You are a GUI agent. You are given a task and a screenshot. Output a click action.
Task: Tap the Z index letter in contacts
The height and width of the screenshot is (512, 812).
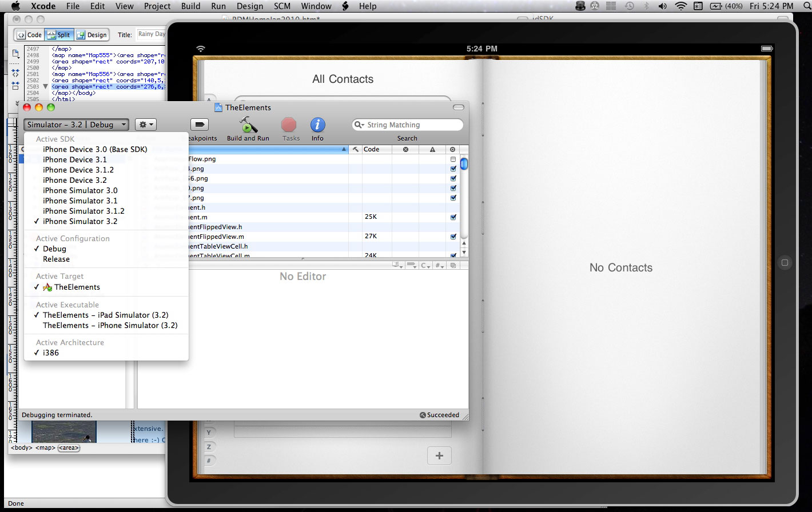209,447
